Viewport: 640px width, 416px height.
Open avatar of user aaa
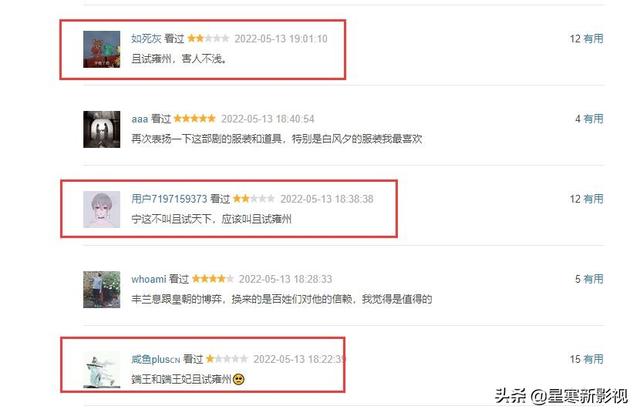102,129
